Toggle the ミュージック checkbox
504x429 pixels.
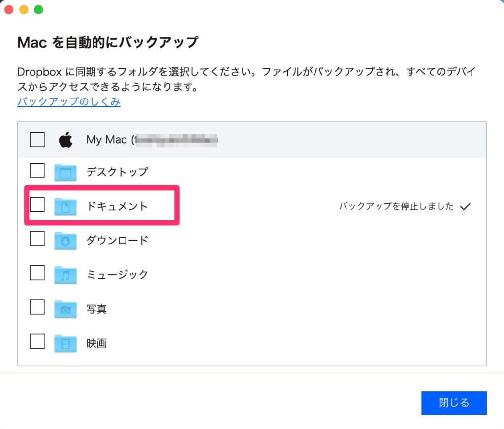point(37,273)
